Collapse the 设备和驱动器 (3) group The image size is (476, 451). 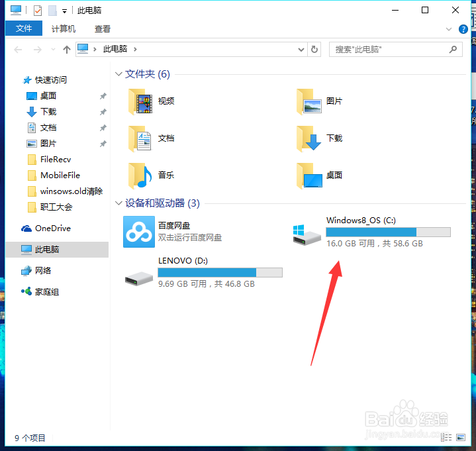point(119,203)
